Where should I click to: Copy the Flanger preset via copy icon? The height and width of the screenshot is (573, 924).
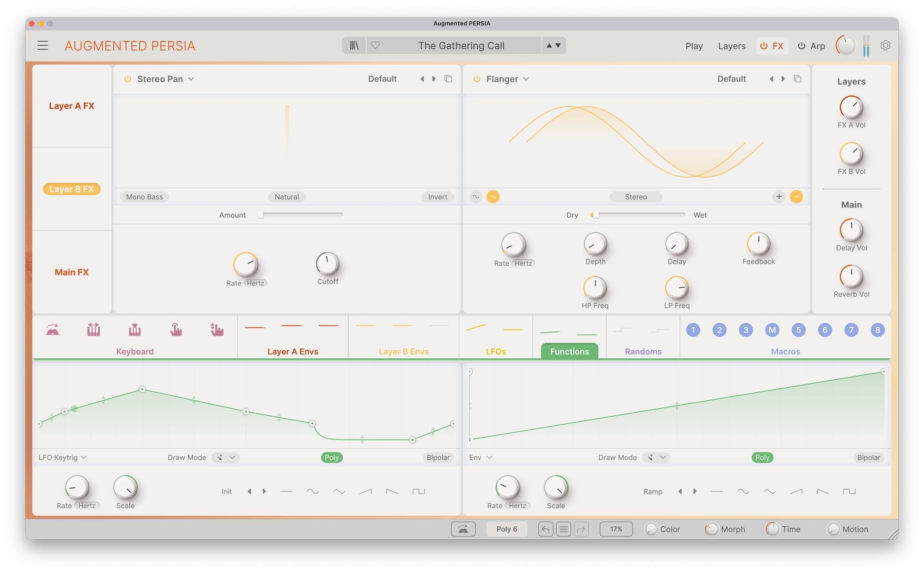797,79
